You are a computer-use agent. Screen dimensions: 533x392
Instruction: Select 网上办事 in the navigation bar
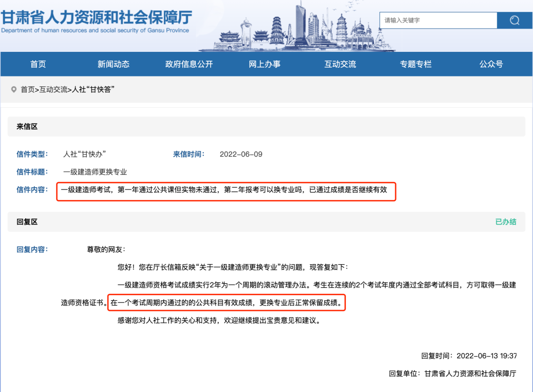pyautogui.click(x=265, y=64)
